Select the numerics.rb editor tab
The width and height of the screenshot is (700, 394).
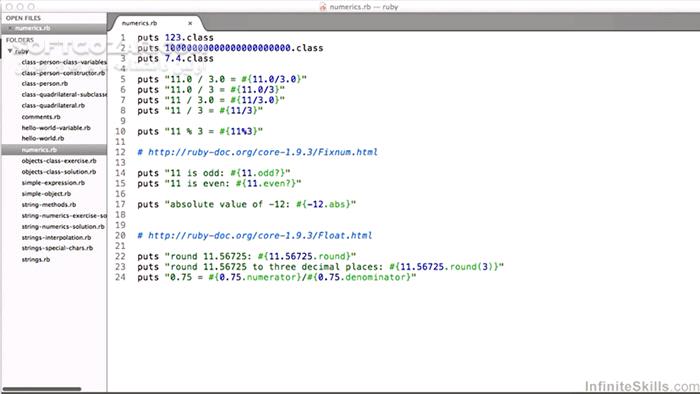point(156,23)
